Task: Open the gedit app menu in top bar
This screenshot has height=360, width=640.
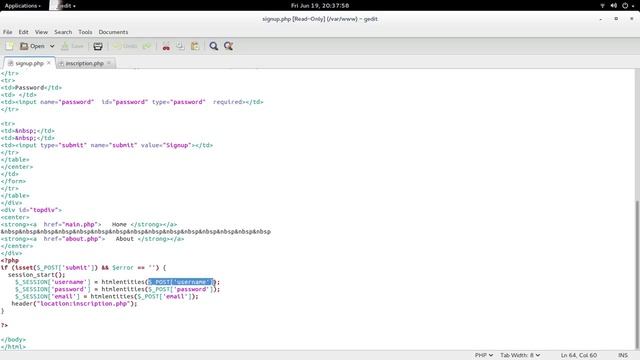Action: coord(63,6)
